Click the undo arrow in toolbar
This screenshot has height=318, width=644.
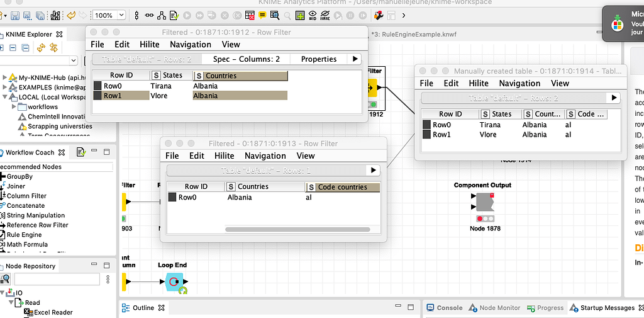70,15
